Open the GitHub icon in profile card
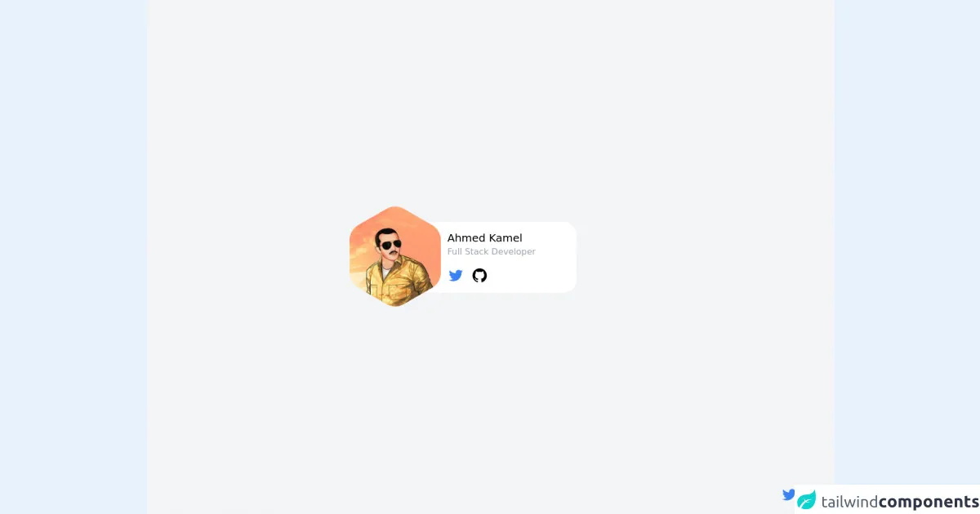Viewport: 980px width, 514px height. click(479, 276)
